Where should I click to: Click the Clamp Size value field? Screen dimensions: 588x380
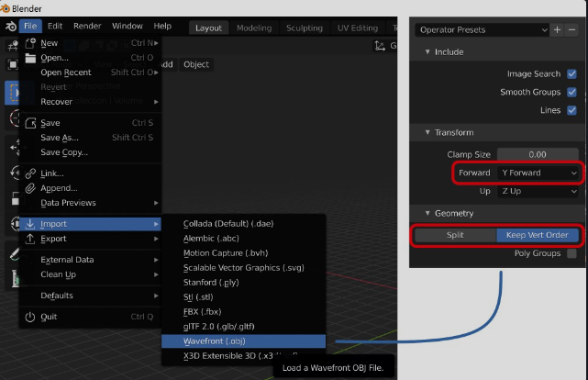pos(538,154)
